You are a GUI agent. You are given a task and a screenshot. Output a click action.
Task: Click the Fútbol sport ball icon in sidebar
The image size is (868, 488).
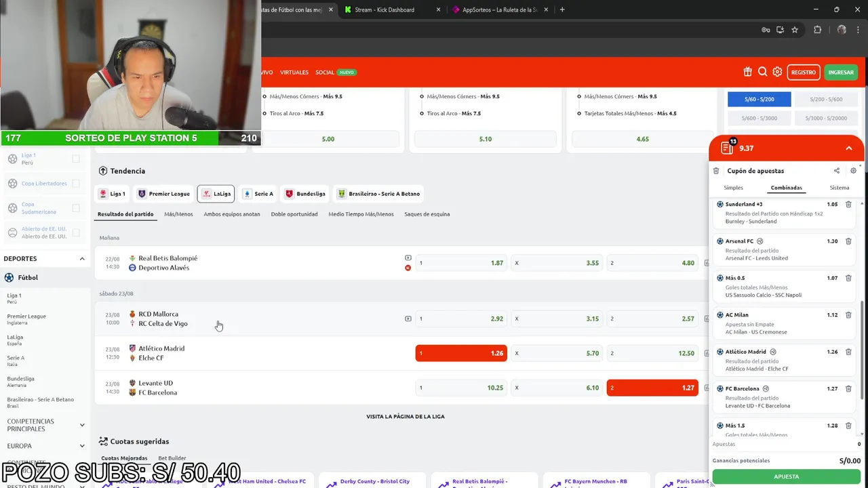9,277
